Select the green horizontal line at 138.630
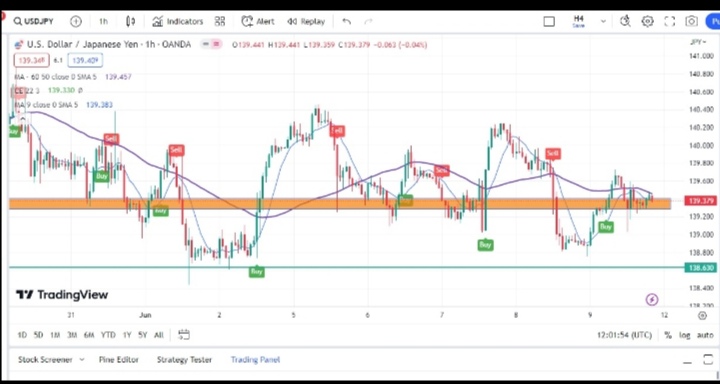This screenshot has height=384, width=720. coord(347,267)
